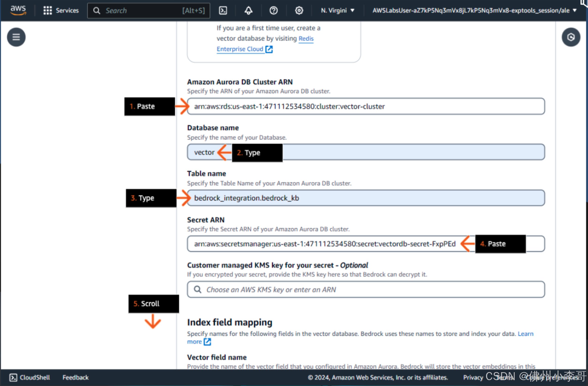Expand the AWSLabsUser account menu

tap(475, 10)
